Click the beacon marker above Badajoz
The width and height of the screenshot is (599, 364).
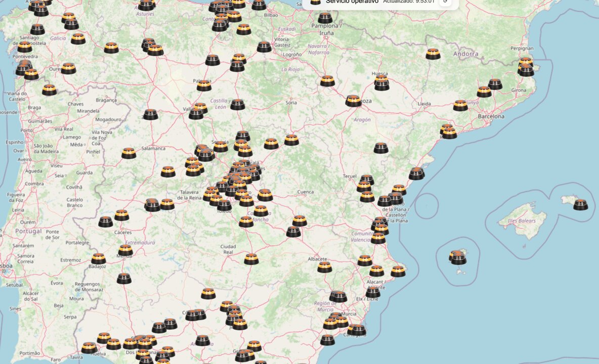coord(98,258)
